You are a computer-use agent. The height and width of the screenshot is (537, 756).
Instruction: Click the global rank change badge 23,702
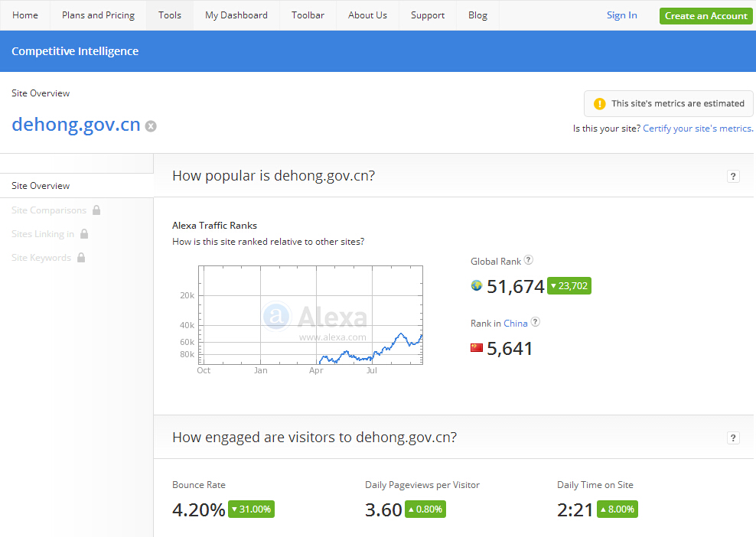(x=569, y=286)
